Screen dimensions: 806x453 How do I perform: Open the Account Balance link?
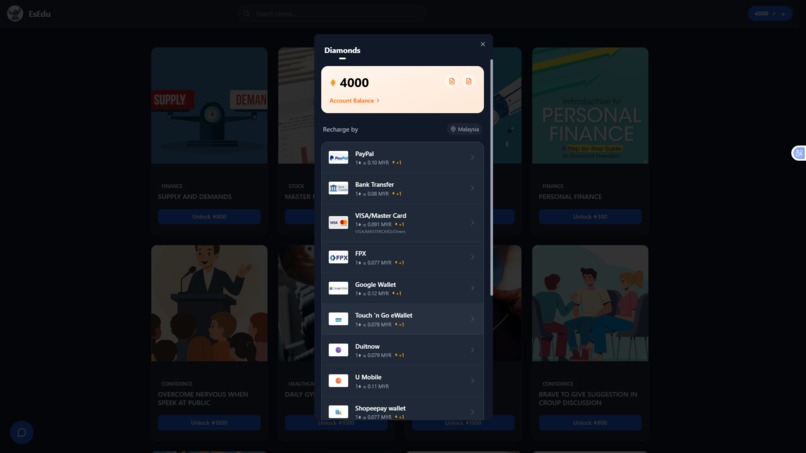(x=354, y=101)
